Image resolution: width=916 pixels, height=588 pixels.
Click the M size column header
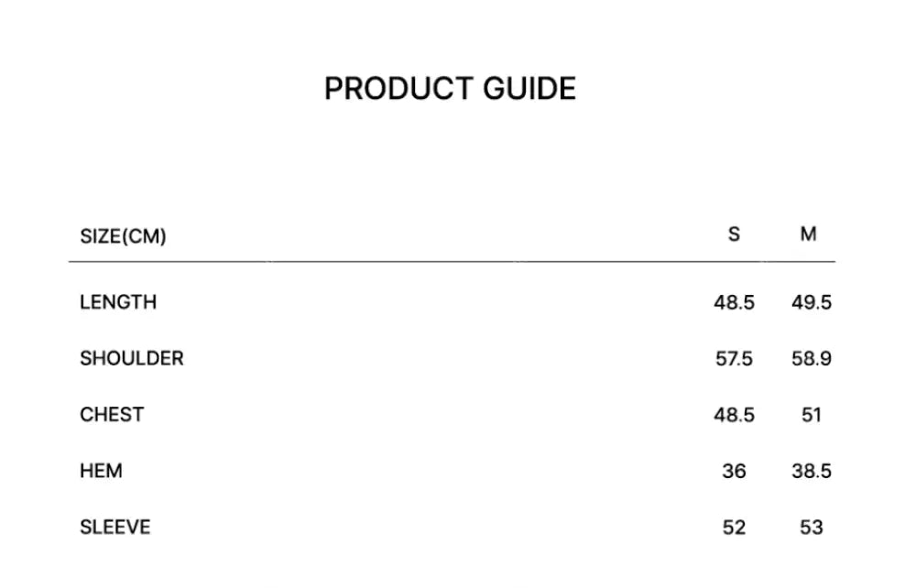pyautogui.click(x=808, y=234)
